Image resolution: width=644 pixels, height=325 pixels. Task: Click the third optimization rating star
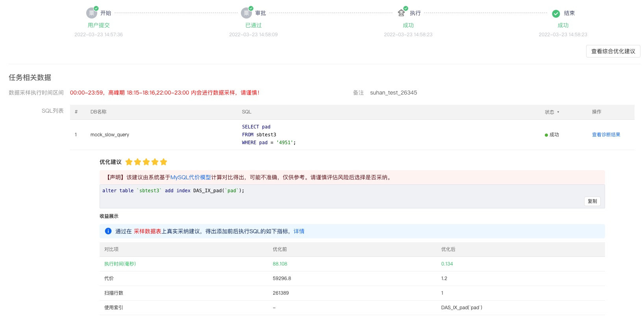point(146,162)
